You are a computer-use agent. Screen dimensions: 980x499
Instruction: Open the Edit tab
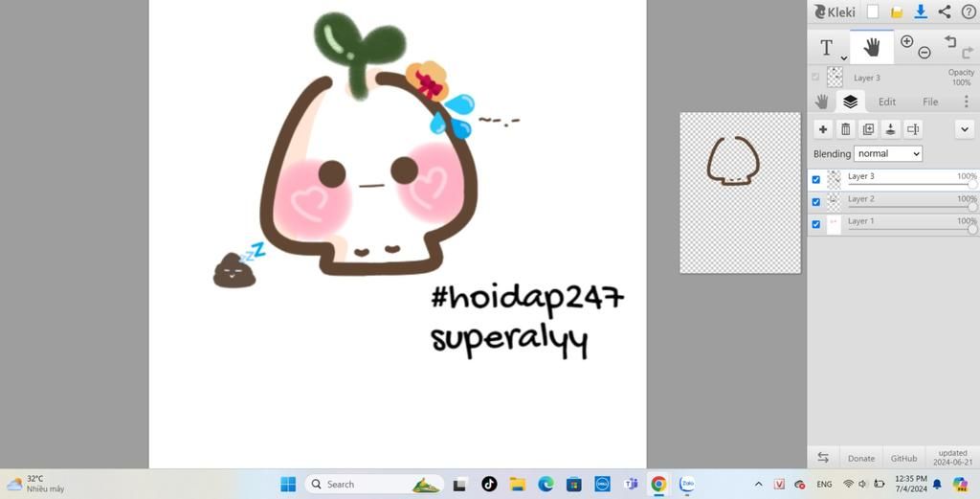(887, 102)
